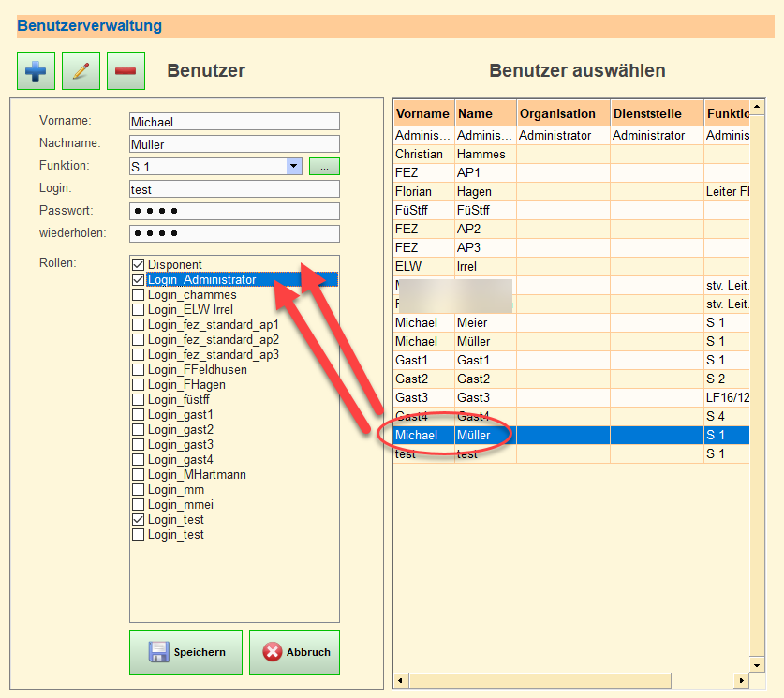This screenshot has height=698, width=784.
Task: Cancel editing with the Abbruch button
Action: pos(294,652)
